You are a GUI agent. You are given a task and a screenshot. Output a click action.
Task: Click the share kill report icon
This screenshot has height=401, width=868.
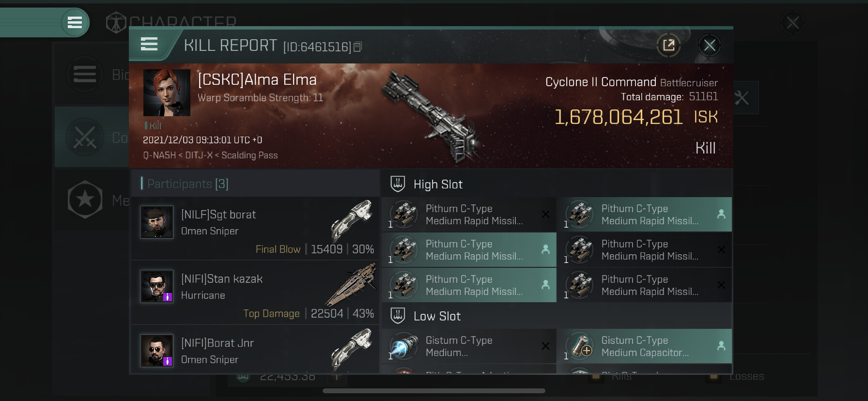click(668, 46)
